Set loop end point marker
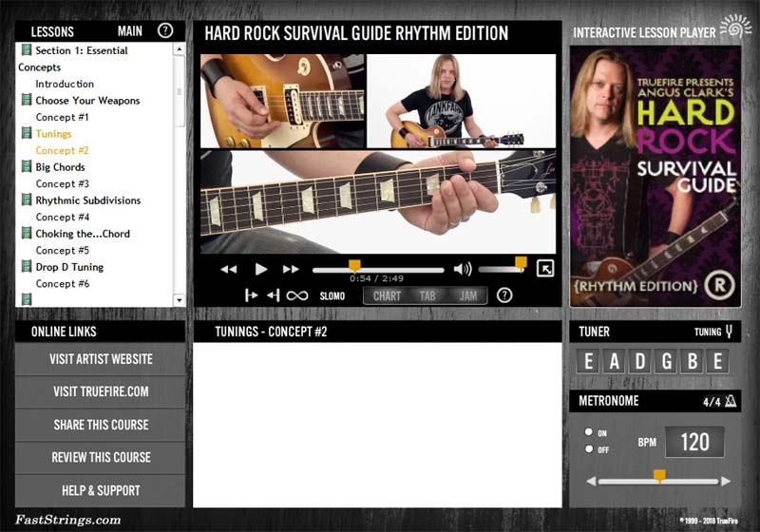 tap(274, 295)
